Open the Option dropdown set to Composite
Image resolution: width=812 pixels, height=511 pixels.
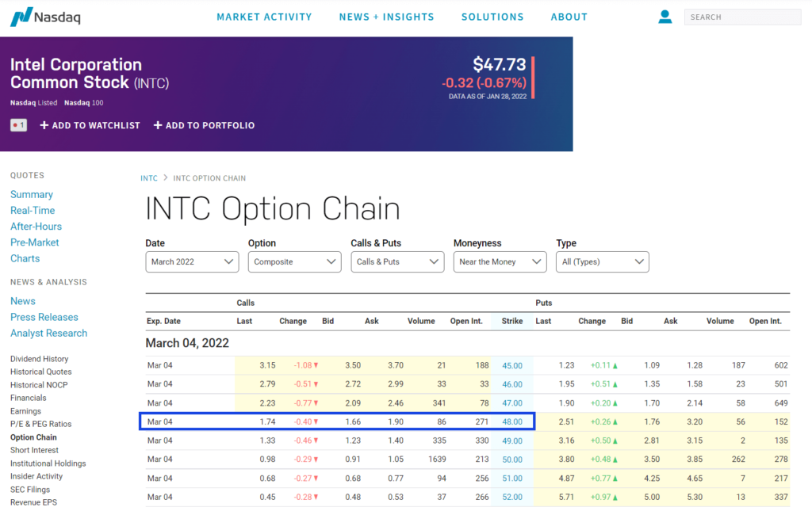[294, 261]
